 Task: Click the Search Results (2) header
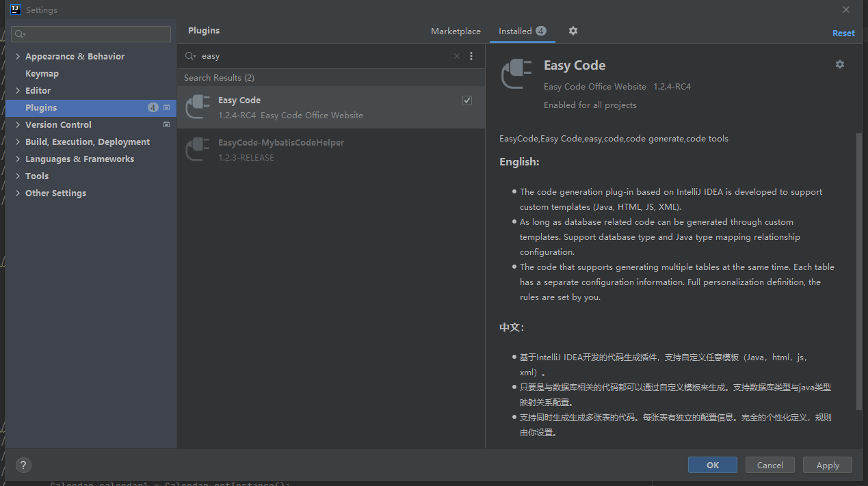(x=219, y=77)
